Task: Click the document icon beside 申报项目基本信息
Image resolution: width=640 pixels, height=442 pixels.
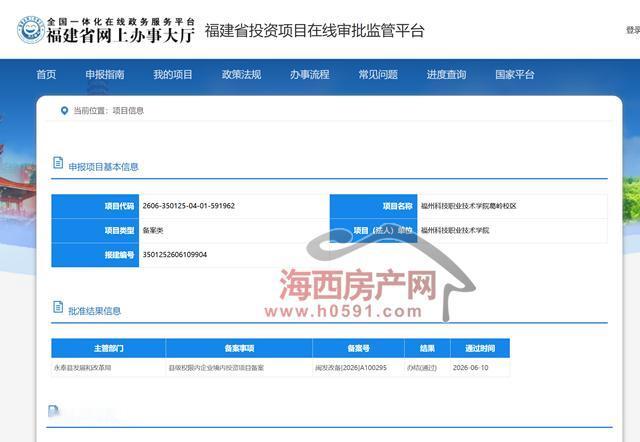Action: [x=58, y=162]
